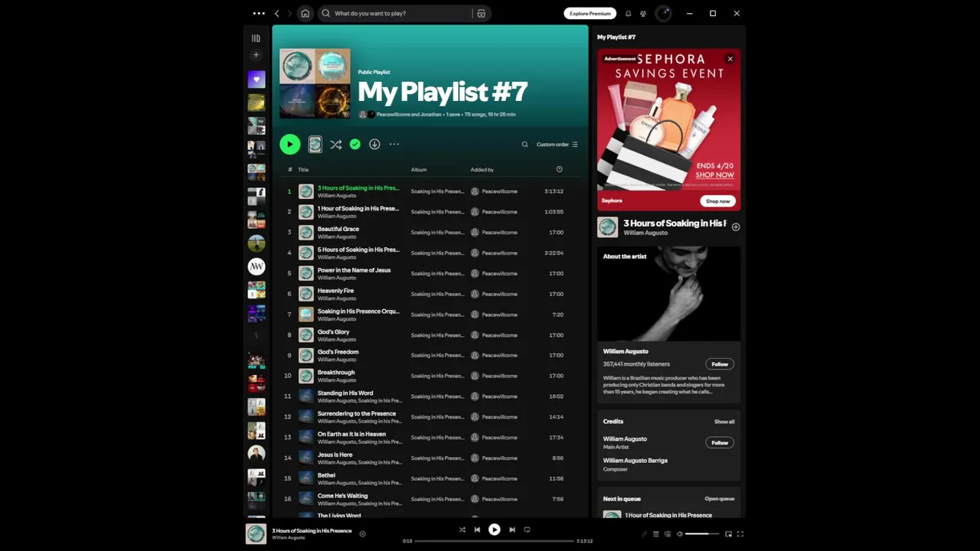980x551 pixels.
Task: Sort by the Album column header
Action: 419,169
